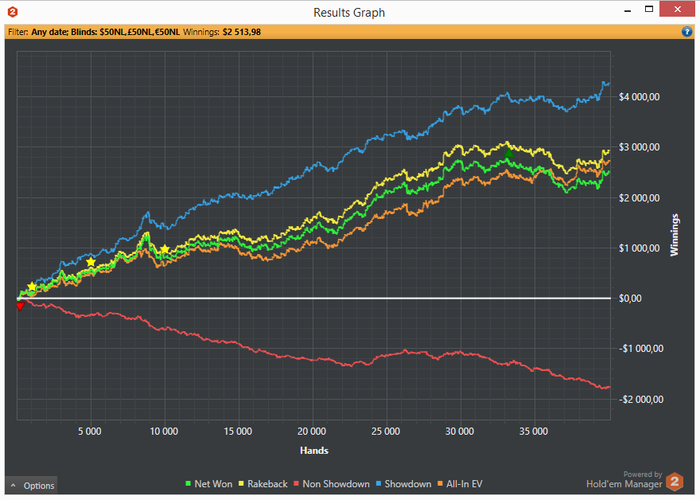This screenshot has width=700, height=500.
Task: Click the 20 000 hands axis label
Action: click(x=312, y=431)
